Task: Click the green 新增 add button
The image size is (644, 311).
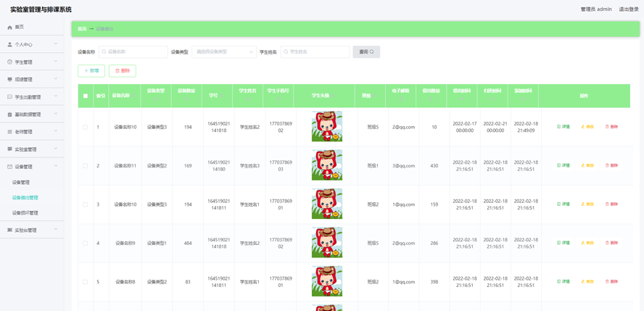Action: [x=91, y=71]
